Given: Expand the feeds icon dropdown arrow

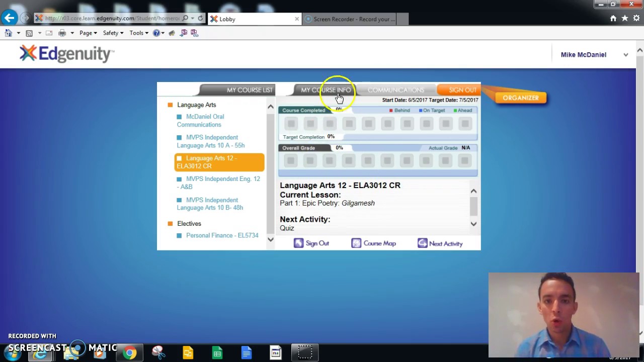Looking at the screenshot, I should [39, 33].
